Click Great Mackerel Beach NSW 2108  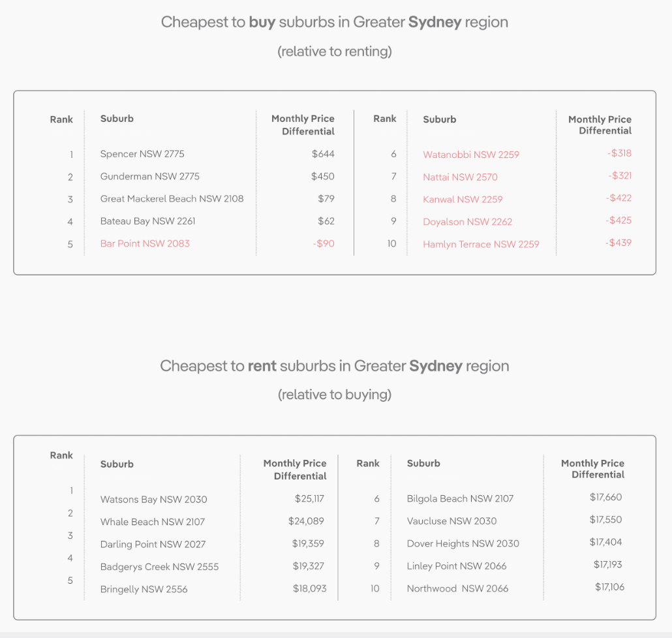pos(172,198)
